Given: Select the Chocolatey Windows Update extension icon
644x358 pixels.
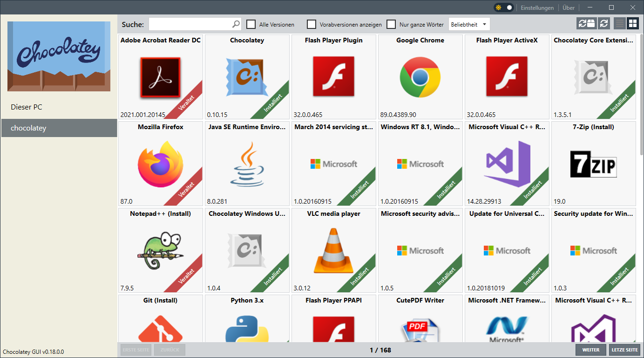Looking at the screenshot, I should click(247, 250).
